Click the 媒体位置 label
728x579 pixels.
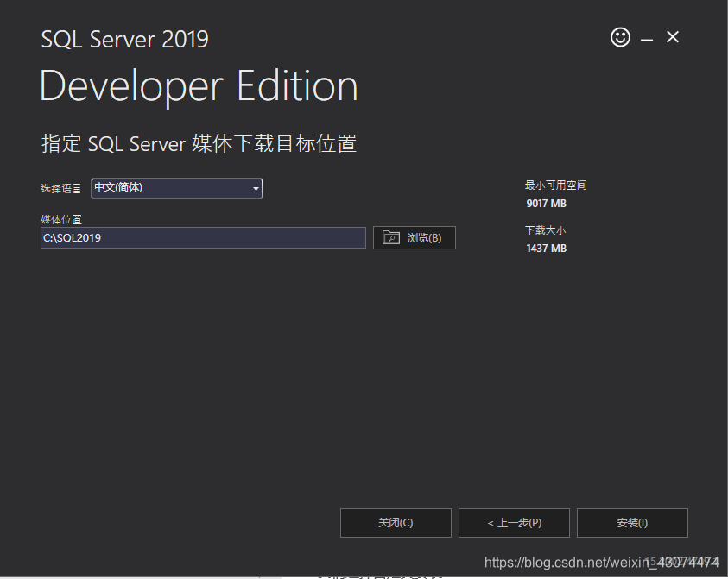[x=61, y=219]
